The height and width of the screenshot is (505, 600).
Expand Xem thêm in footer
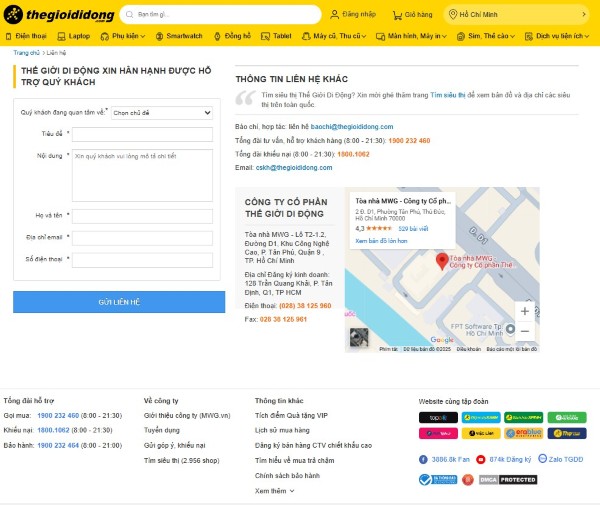click(274, 491)
